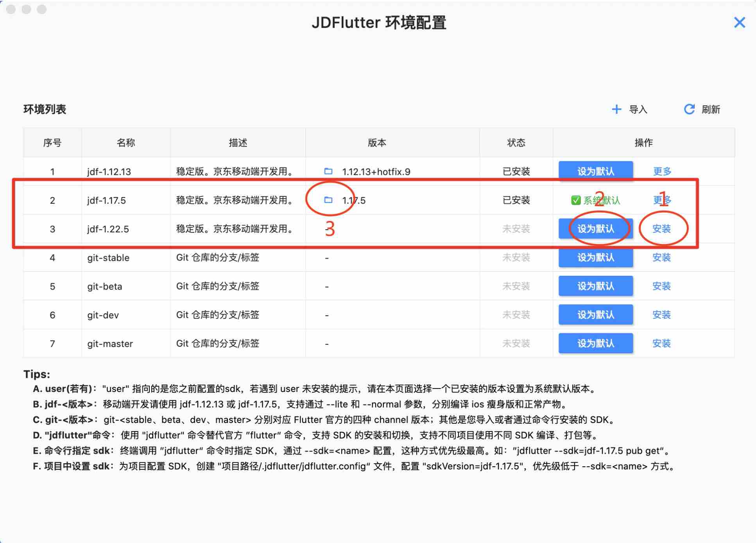
Task: Set jdf-1.22.5 as default
Action: pos(596,228)
